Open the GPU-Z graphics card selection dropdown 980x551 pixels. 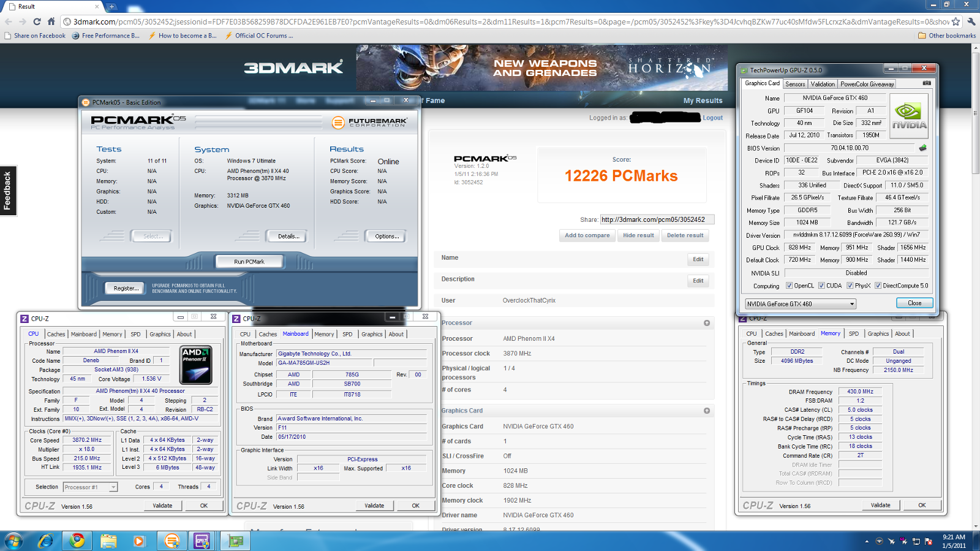click(801, 304)
